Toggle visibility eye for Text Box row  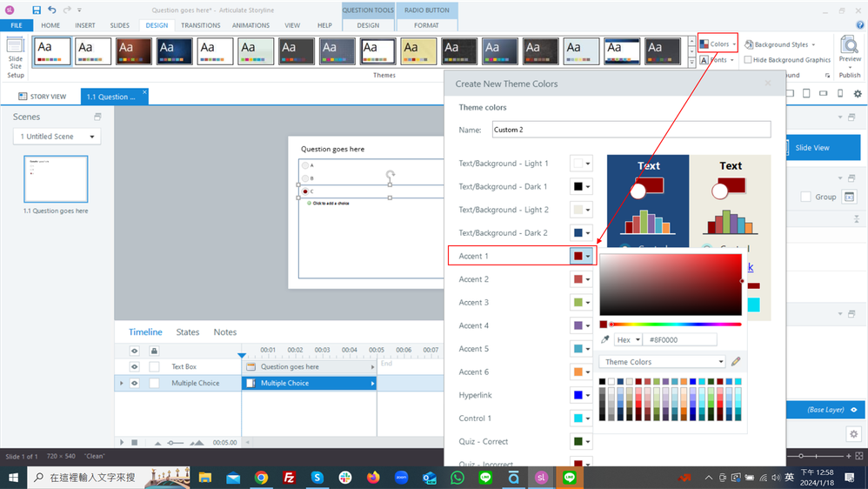(135, 367)
